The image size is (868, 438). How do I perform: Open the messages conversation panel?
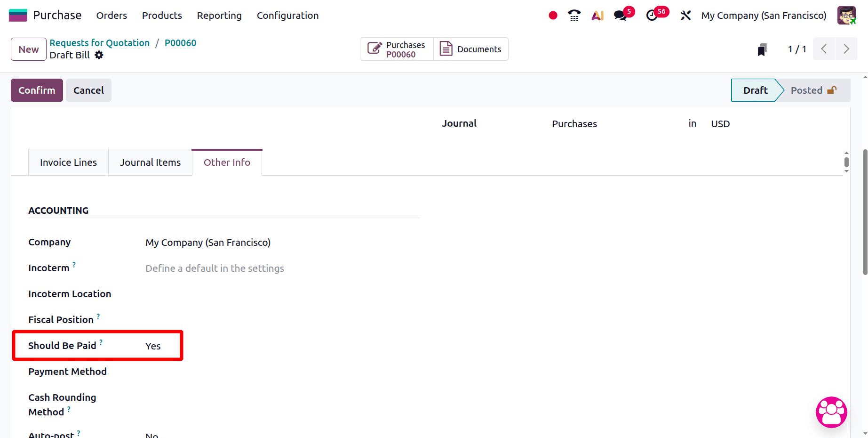click(619, 15)
